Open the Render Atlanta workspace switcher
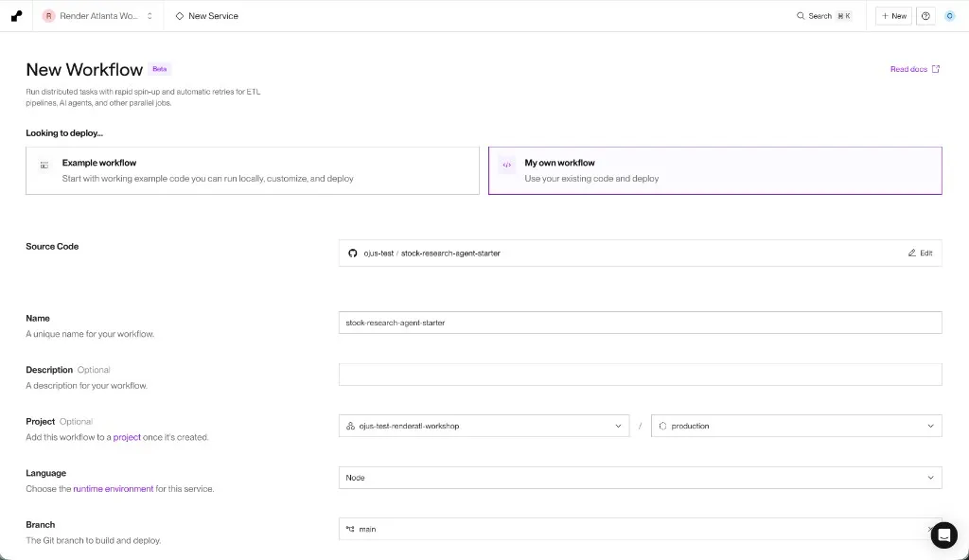Image resolution: width=969 pixels, height=560 pixels. 97,16
